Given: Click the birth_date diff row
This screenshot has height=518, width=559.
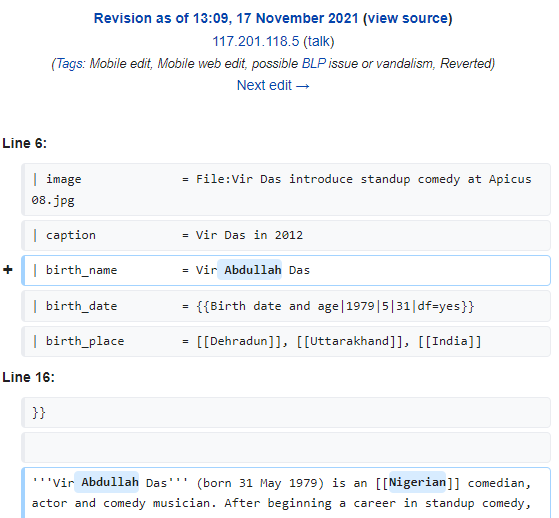Looking at the screenshot, I should (x=286, y=306).
